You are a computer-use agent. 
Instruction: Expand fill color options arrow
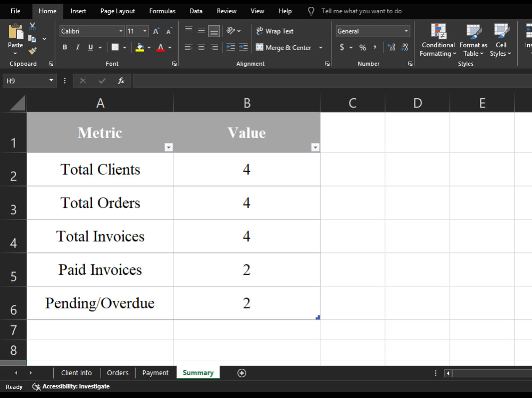click(x=149, y=47)
